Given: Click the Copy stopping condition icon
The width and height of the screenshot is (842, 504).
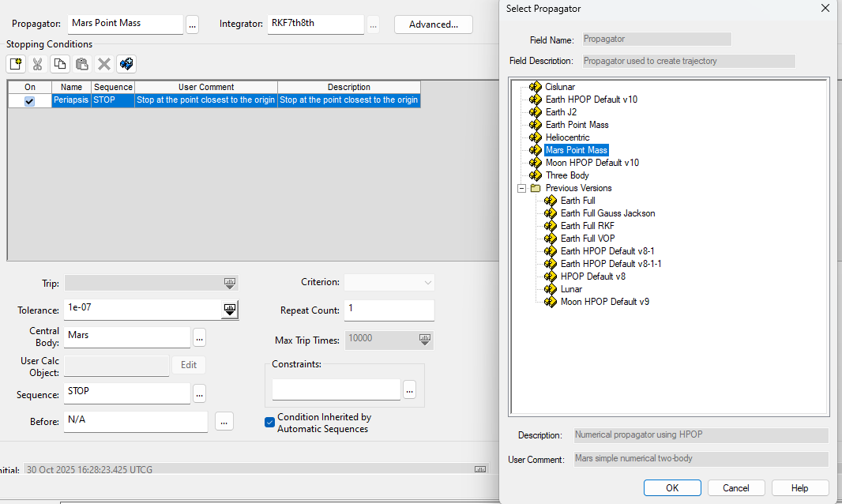Looking at the screenshot, I should click(x=59, y=64).
